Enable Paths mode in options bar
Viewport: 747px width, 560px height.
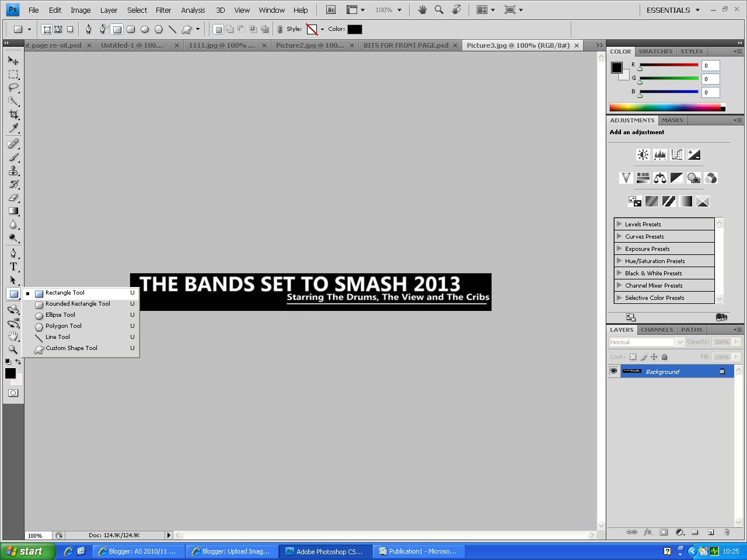pos(58,29)
